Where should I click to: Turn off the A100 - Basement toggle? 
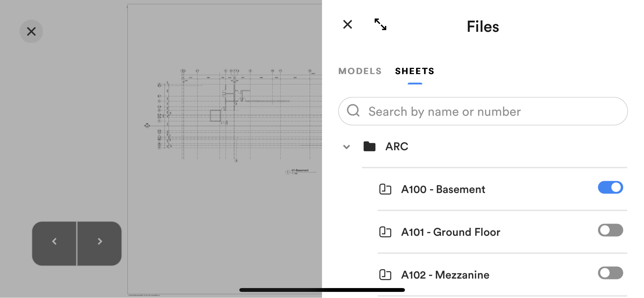(610, 187)
